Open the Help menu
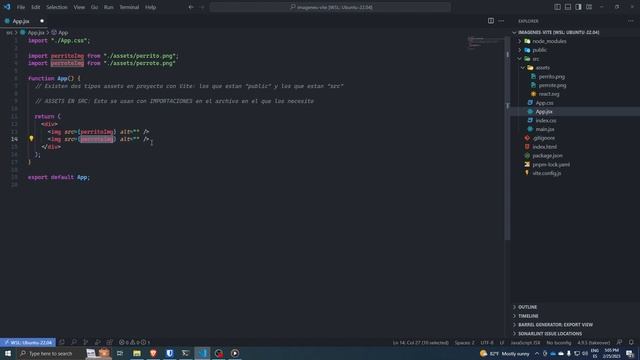640x360 pixels. coord(151,7)
